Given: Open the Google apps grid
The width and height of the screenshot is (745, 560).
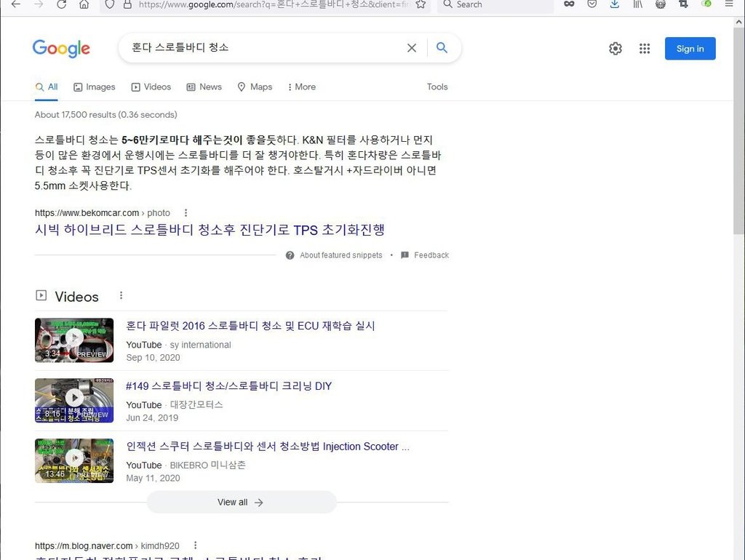Looking at the screenshot, I should pos(645,49).
